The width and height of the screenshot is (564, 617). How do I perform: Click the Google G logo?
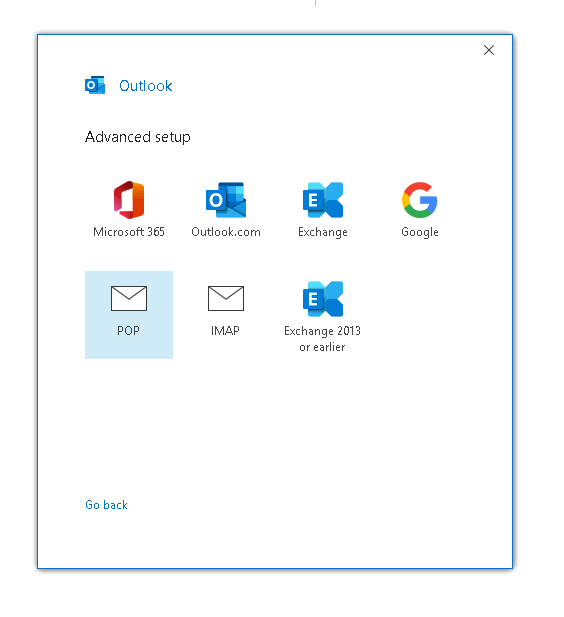(420, 200)
